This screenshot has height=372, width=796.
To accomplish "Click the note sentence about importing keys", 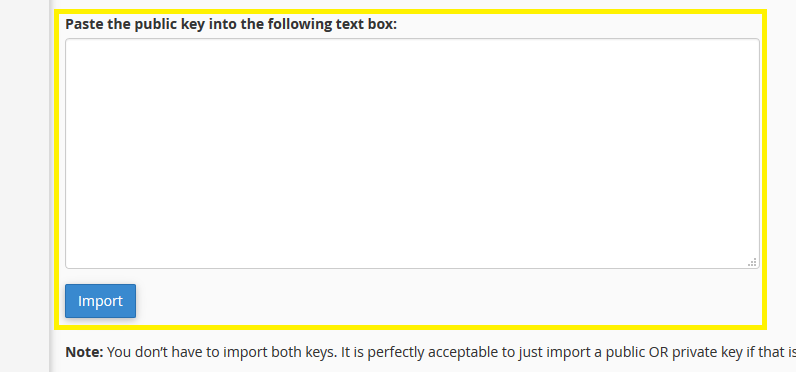I will [x=430, y=352].
